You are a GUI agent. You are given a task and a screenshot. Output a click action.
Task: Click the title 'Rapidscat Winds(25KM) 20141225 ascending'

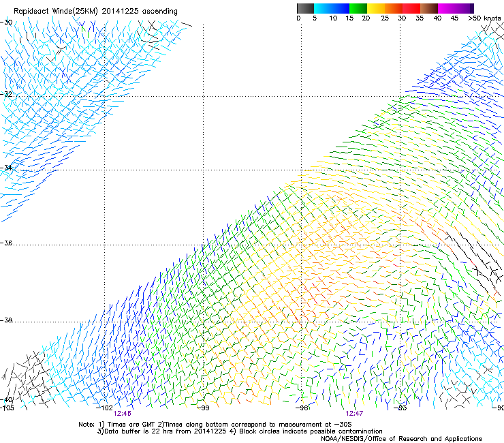click(x=95, y=12)
